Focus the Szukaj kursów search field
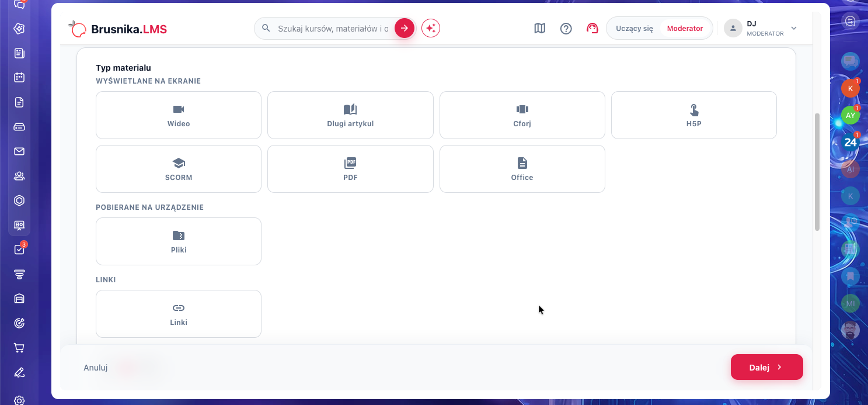Image resolution: width=868 pixels, height=405 pixels. 333,28
